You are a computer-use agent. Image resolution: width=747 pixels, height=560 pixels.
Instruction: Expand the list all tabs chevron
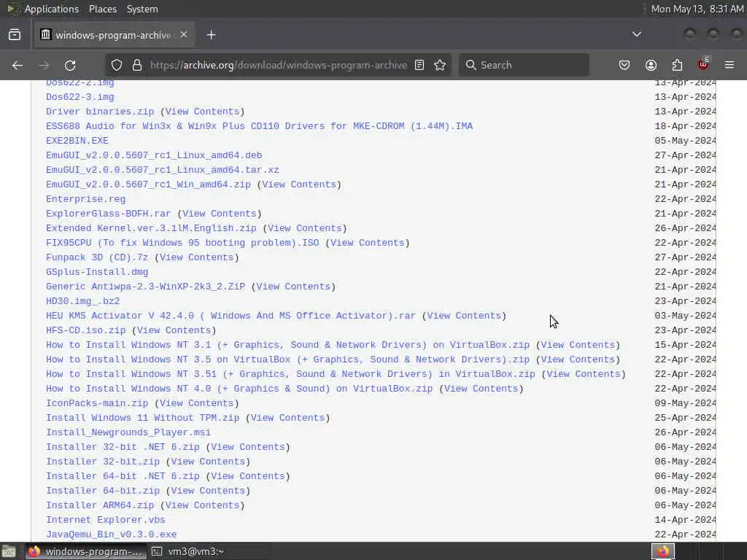click(x=636, y=35)
